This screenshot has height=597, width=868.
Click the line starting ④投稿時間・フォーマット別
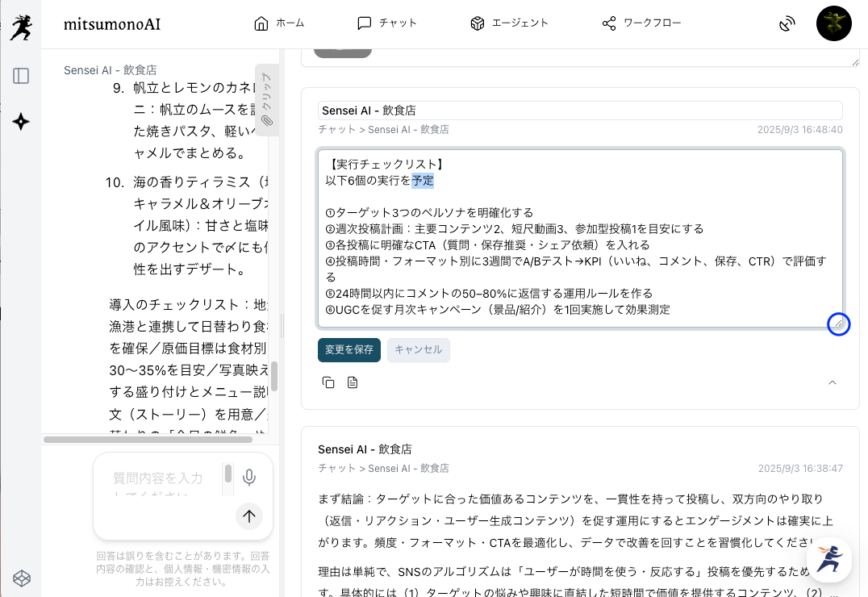click(x=576, y=269)
